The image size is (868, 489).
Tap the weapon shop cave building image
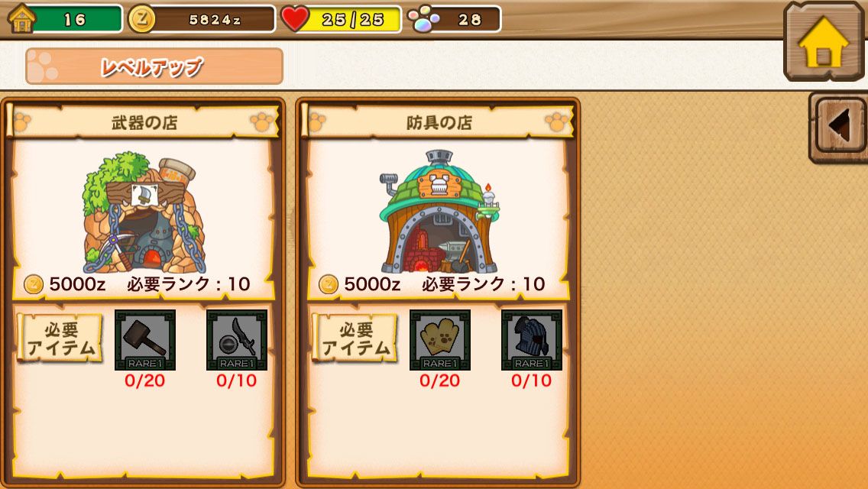click(x=144, y=212)
